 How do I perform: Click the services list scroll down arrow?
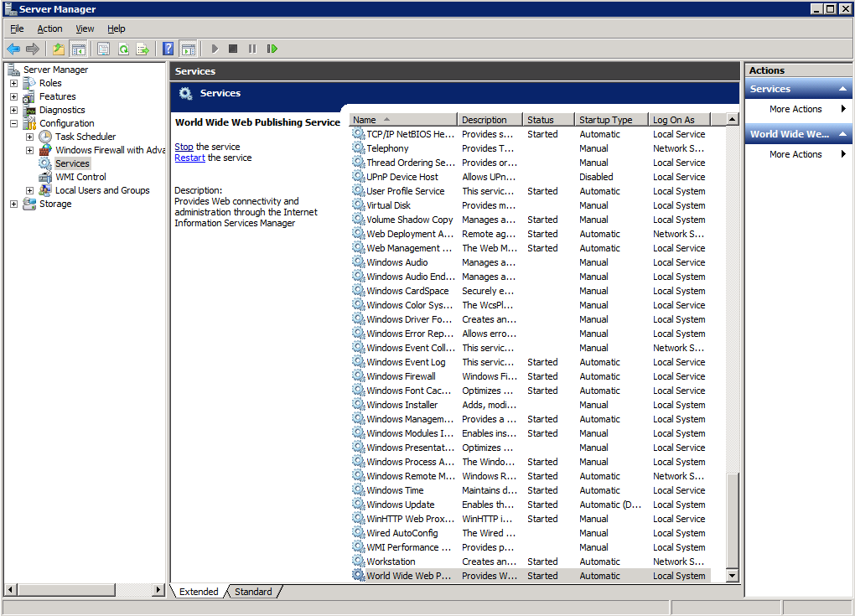coord(733,576)
